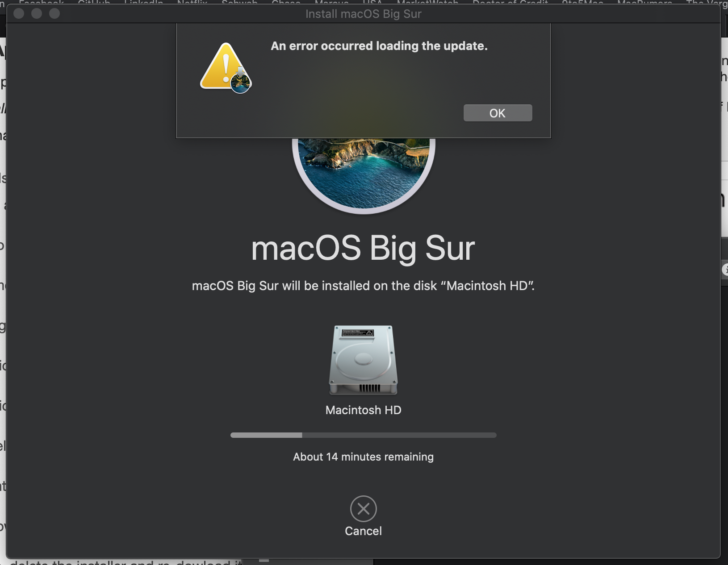Click "An error occurred loading the update." text
Screen dimensions: 728x565
[x=379, y=46]
